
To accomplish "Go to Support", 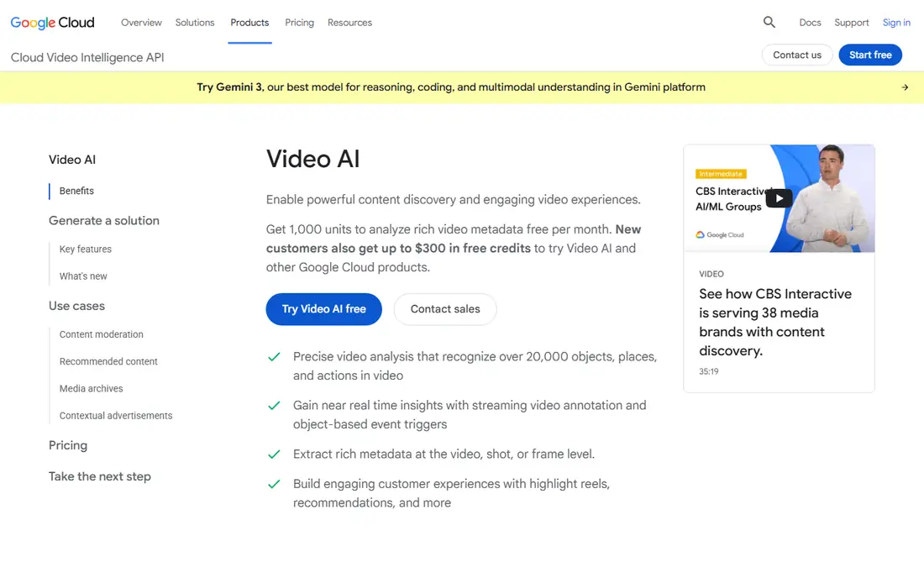I will coord(852,23).
